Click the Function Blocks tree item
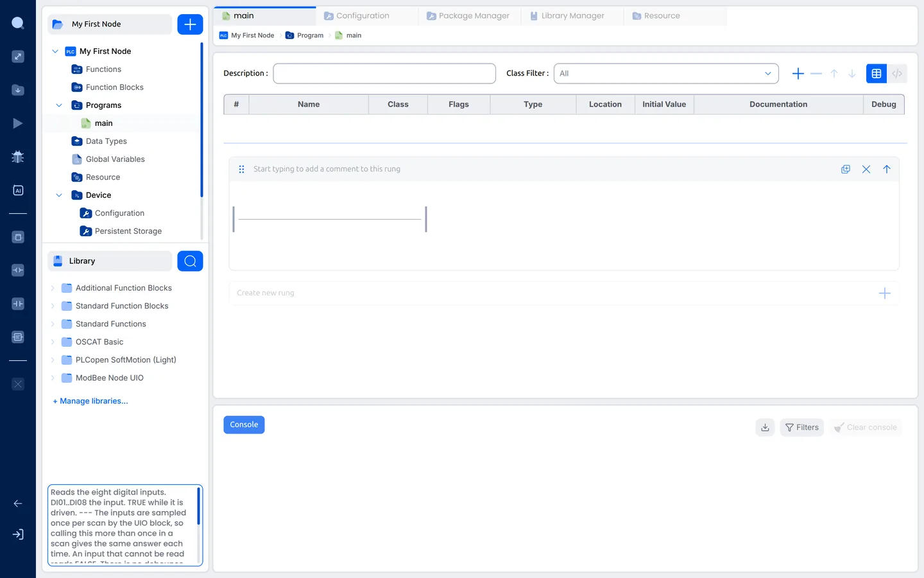Viewport: 924px width, 578px height. pos(115,87)
